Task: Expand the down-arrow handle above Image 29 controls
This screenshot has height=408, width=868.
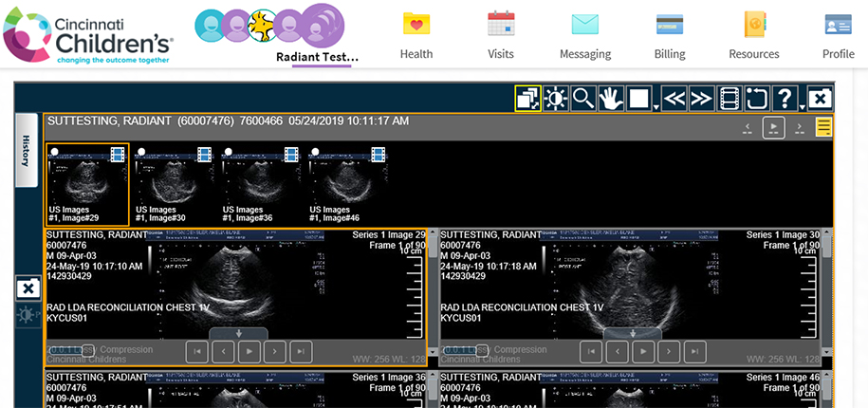Action: pyautogui.click(x=238, y=333)
